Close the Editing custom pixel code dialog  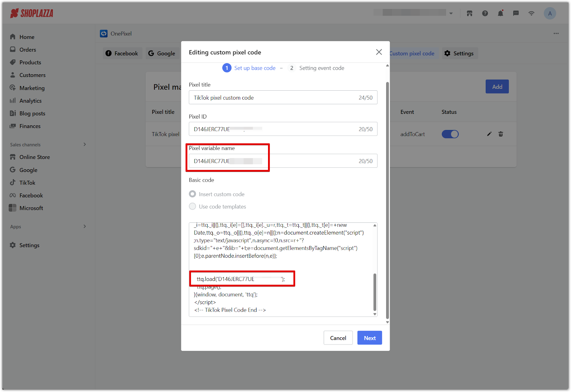pos(379,52)
